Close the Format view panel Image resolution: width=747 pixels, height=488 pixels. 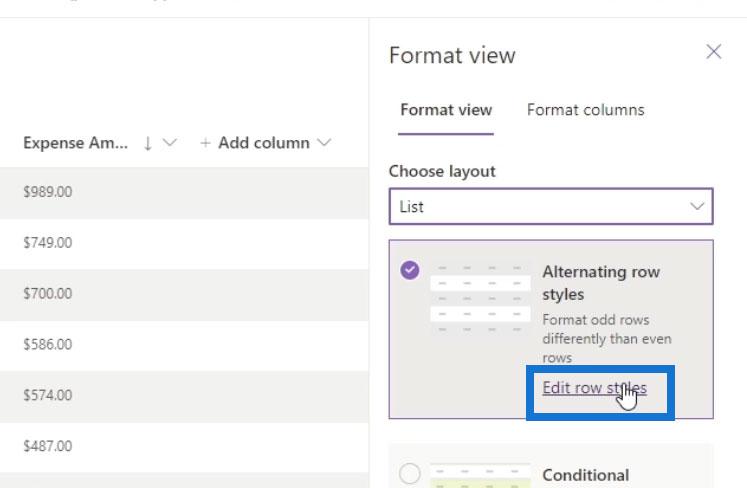click(713, 51)
